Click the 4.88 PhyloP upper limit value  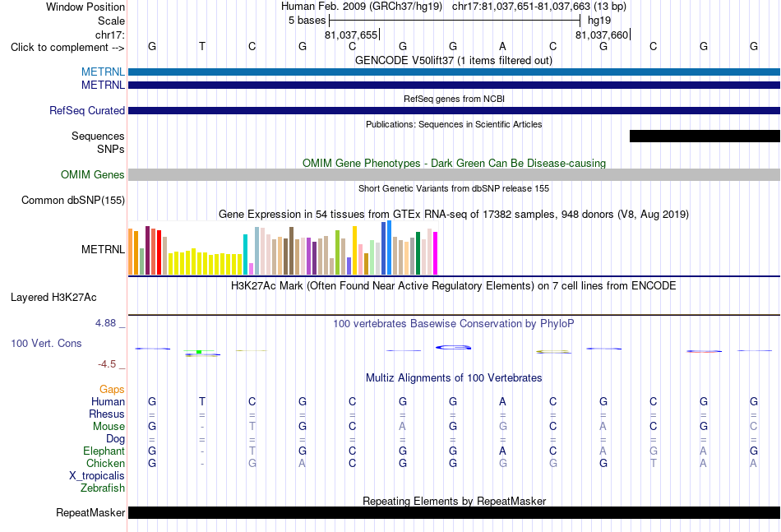pyautogui.click(x=105, y=323)
